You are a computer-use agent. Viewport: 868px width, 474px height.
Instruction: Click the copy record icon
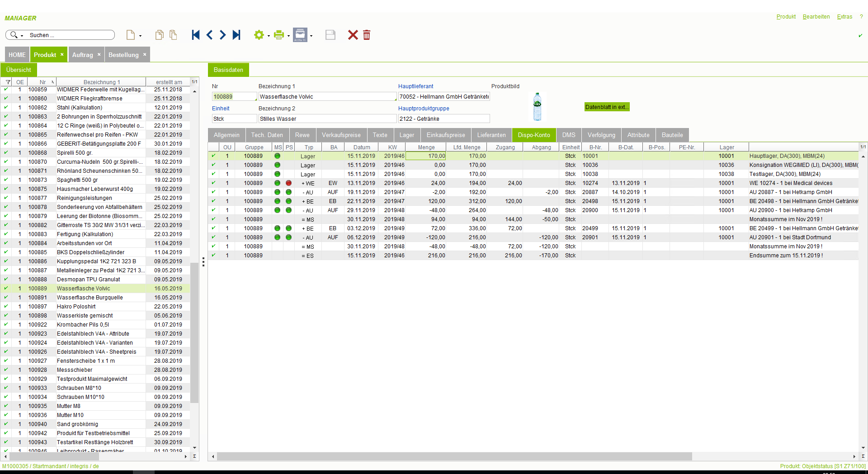(159, 35)
